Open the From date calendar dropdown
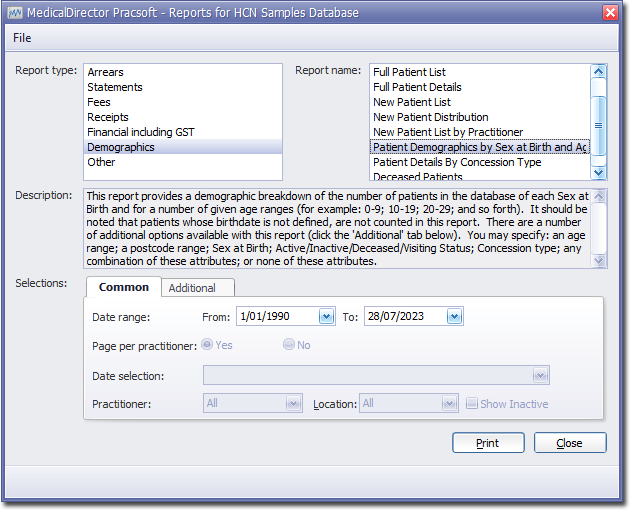This screenshot has width=631, height=511. pos(326,317)
